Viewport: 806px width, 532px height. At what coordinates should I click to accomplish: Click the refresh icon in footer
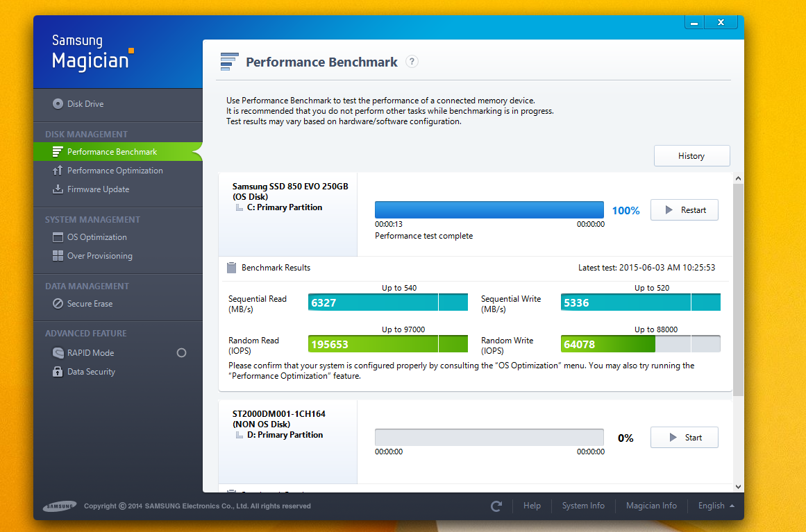click(x=496, y=506)
